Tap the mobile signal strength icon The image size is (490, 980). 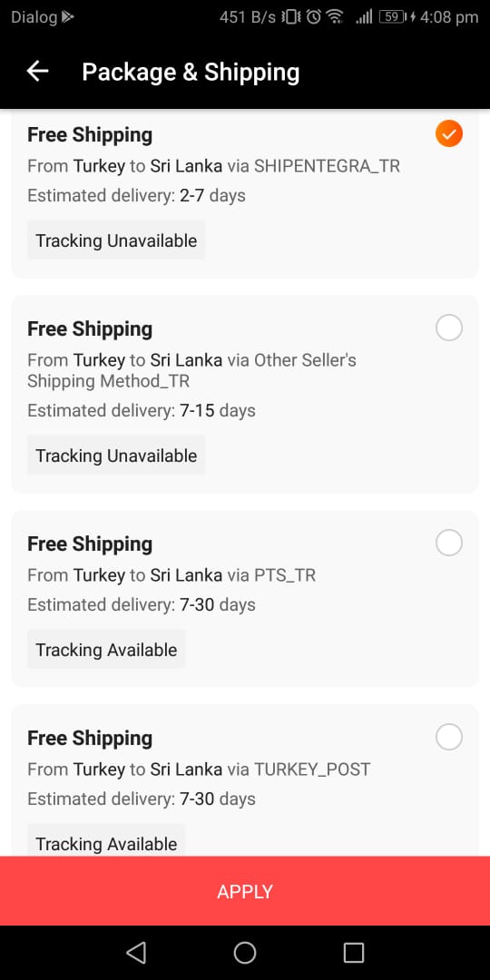coord(364,17)
